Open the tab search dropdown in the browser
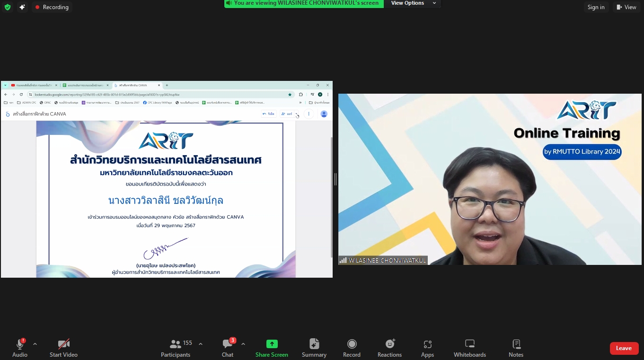The width and height of the screenshot is (644, 360). [x=5, y=85]
